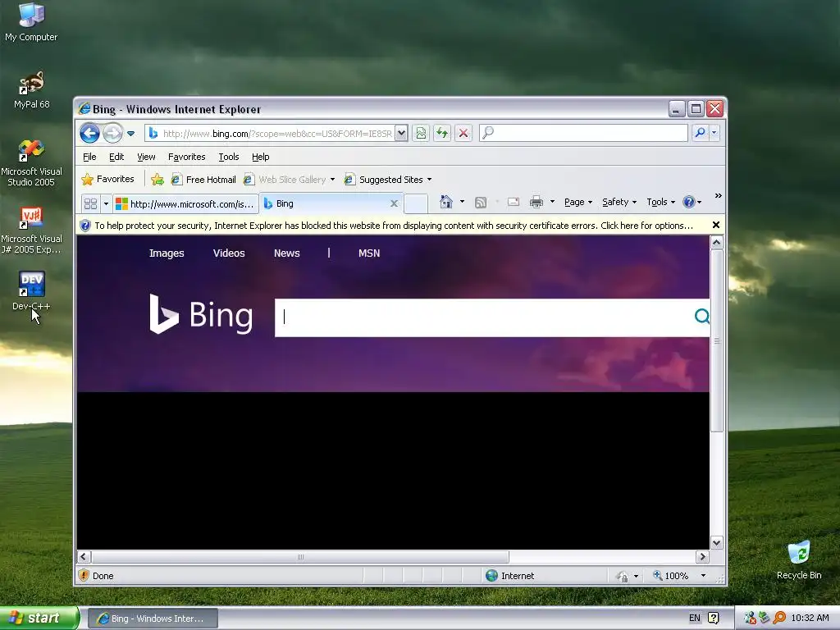Viewport: 840px width, 630px height.
Task: Expand the command bar overflow chevron
Action: [719, 196]
